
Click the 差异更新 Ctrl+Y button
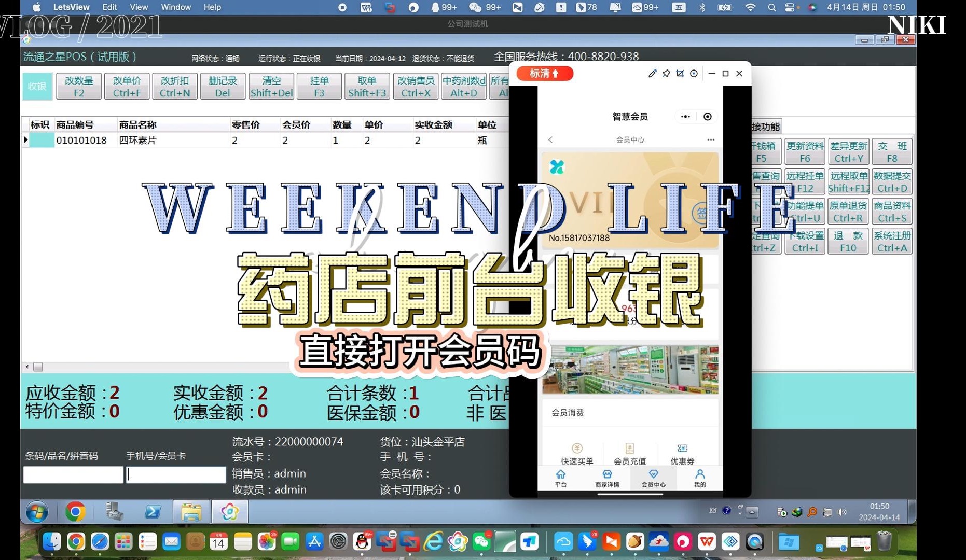point(849,152)
